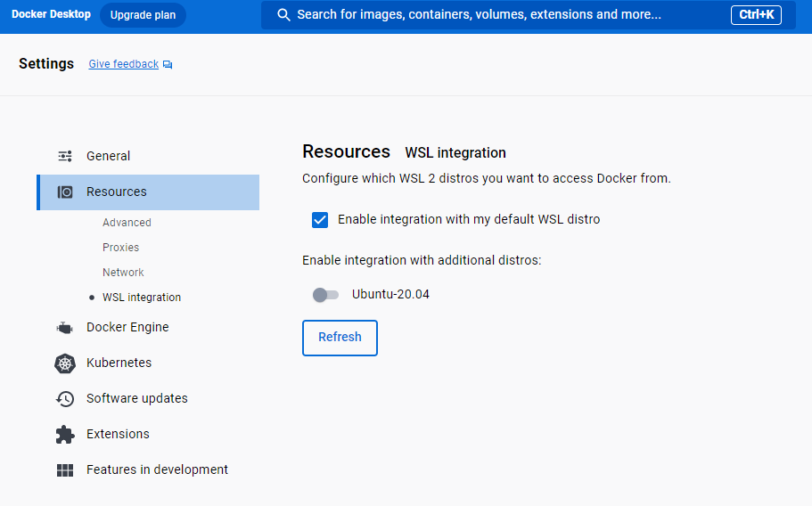Click the Ubuntu-20.04 distro label
This screenshot has width=812, height=506.
[390, 294]
